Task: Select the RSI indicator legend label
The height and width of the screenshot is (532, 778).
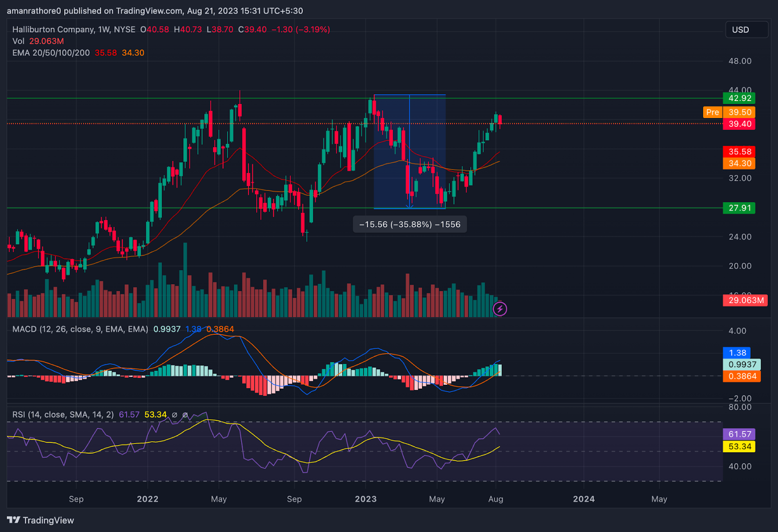Action: tap(63, 414)
